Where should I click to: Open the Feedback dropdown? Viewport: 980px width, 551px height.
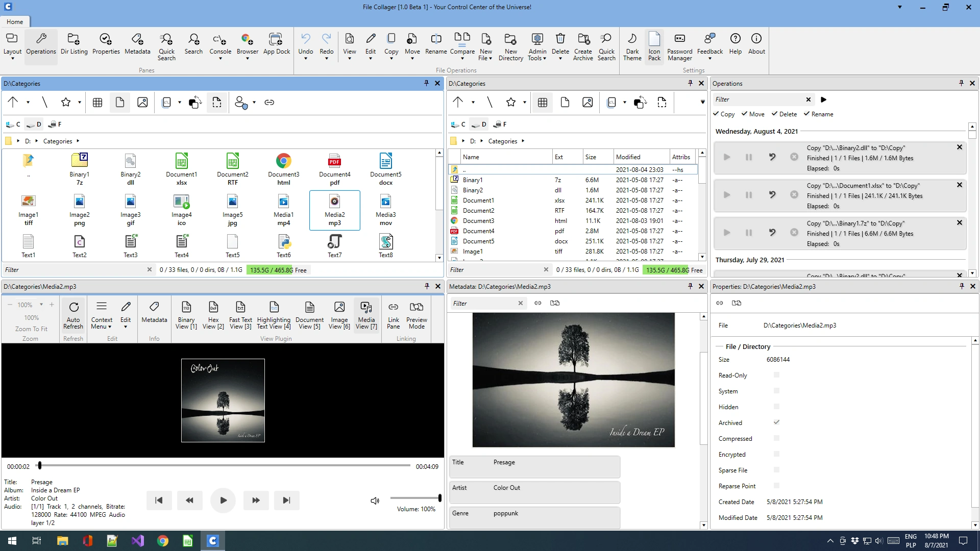[709, 59]
